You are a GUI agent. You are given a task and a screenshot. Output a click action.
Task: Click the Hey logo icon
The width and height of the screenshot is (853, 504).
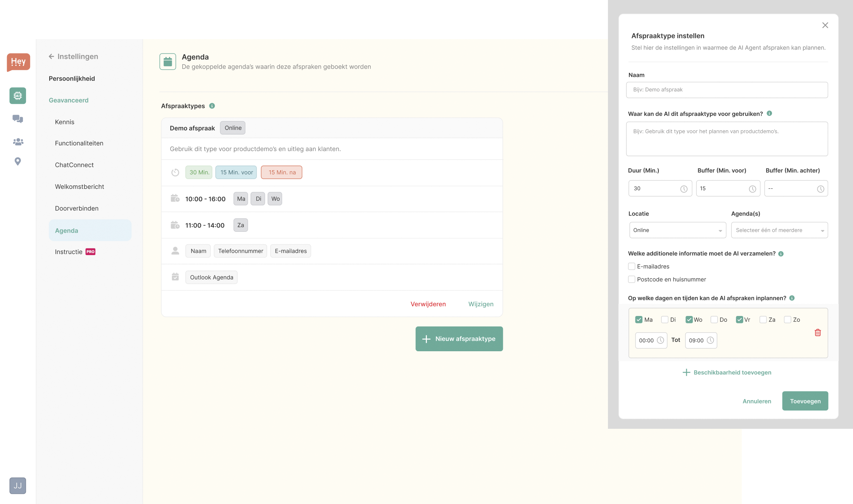point(18,62)
